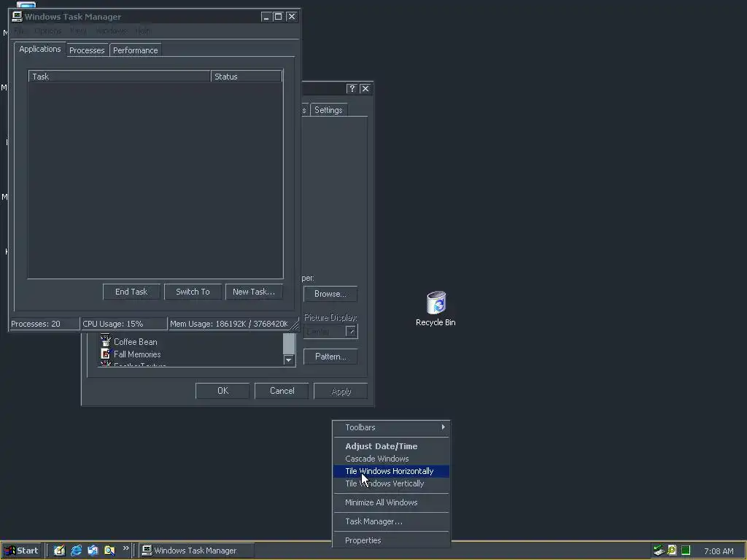Viewport: 747px width, 560px height.
Task: Choose Adjust Date/Time
Action: [391, 447]
